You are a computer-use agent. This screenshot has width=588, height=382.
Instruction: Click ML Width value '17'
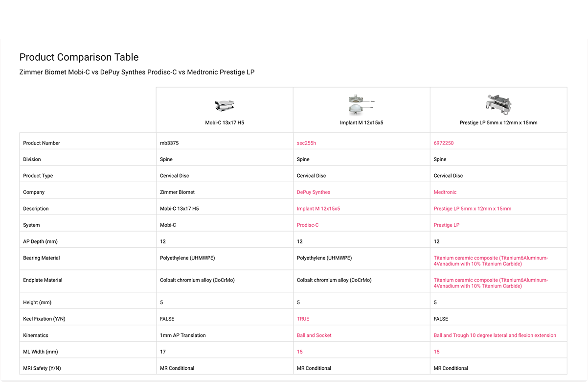163,352
